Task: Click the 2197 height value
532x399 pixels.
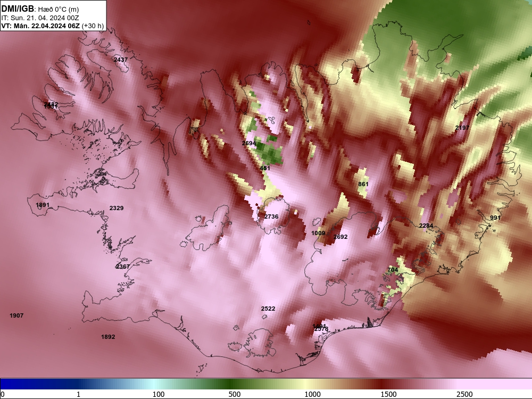Action: coord(462,128)
